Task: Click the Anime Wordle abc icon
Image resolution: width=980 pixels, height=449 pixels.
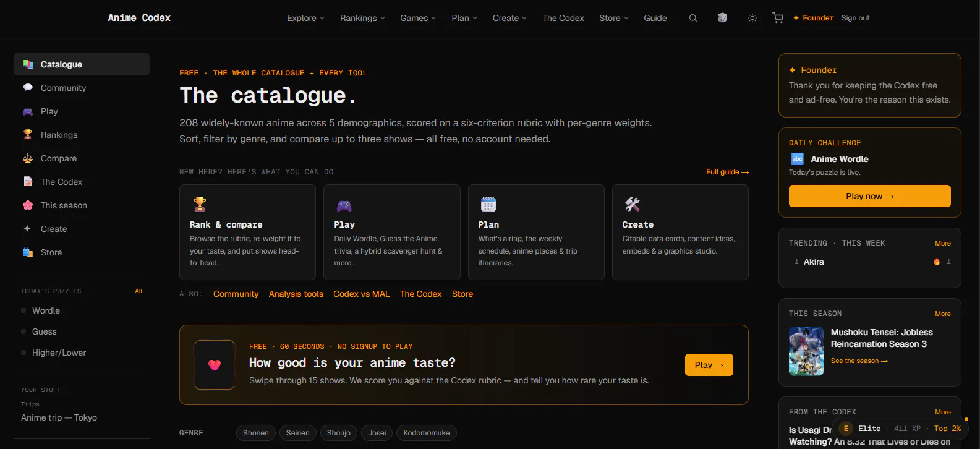Action: pyautogui.click(x=798, y=159)
